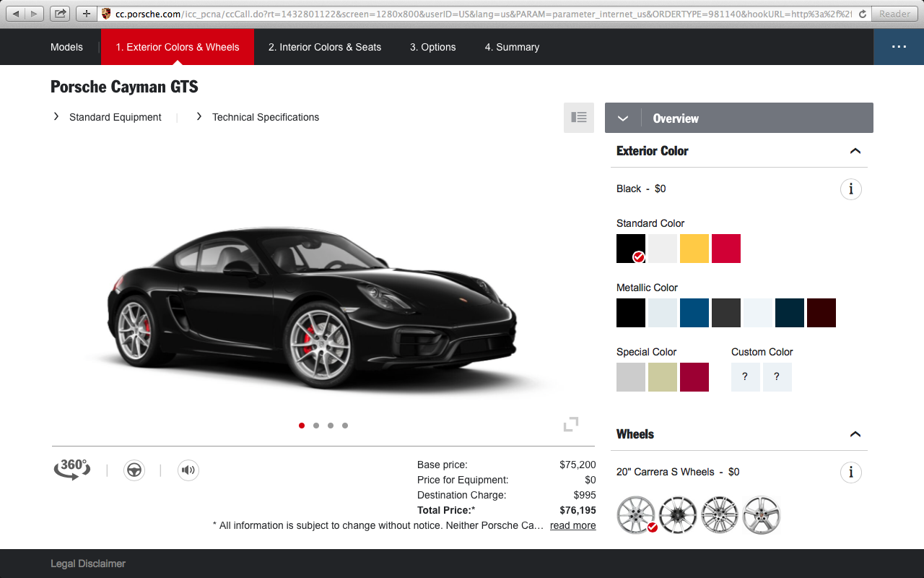Pick the dark navy blue metallic swatch
Image resolution: width=924 pixels, height=578 pixels.
click(790, 313)
